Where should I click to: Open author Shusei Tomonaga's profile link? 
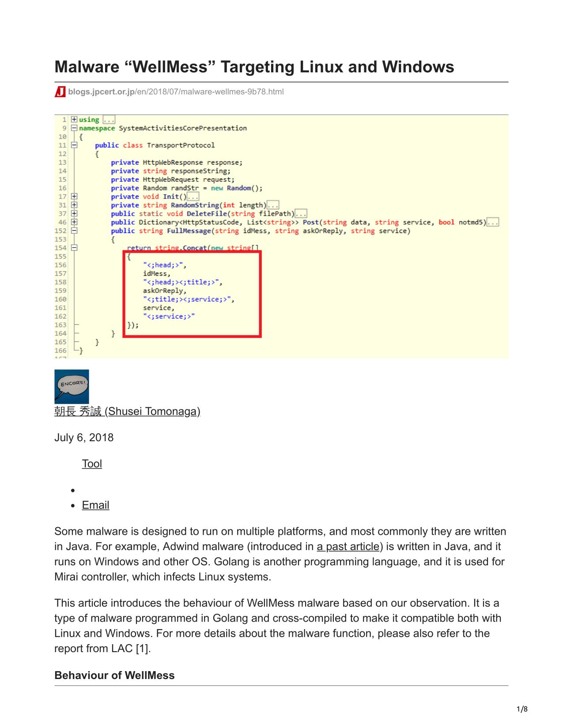127,411
